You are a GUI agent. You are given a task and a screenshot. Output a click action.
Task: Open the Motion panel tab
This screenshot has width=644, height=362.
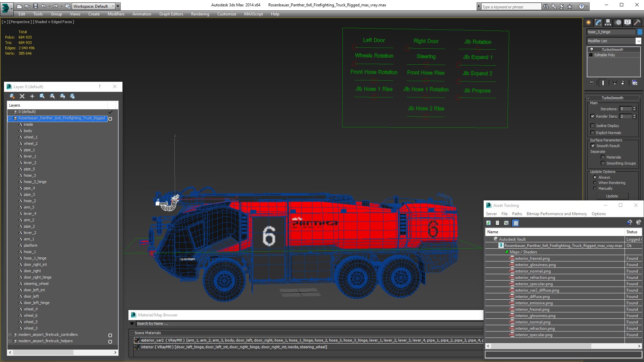pos(618,22)
